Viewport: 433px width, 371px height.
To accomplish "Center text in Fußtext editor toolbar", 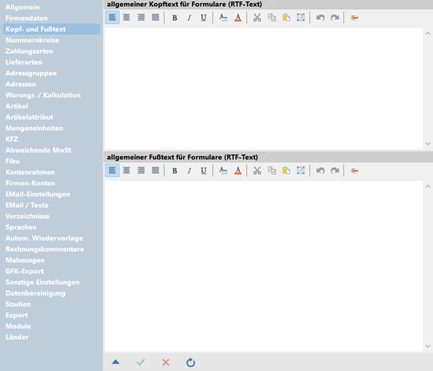I will 127,170.
